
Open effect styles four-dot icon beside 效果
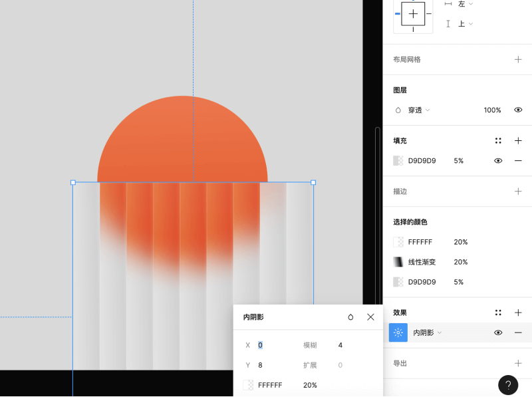tap(498, 312)
